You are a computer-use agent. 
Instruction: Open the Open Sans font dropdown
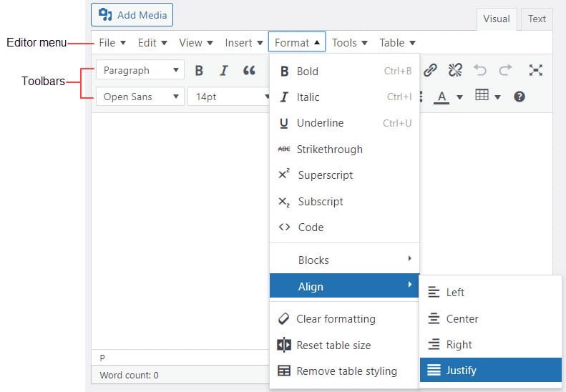(140, 97)
